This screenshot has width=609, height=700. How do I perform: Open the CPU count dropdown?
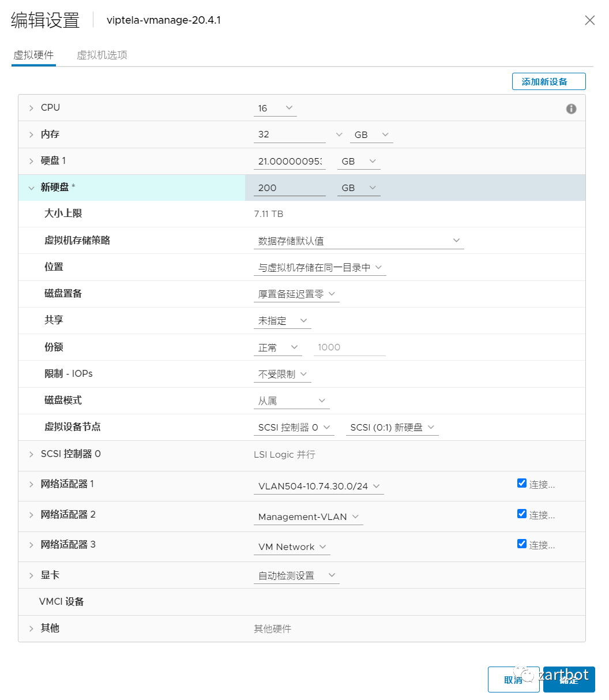[275, 108]
